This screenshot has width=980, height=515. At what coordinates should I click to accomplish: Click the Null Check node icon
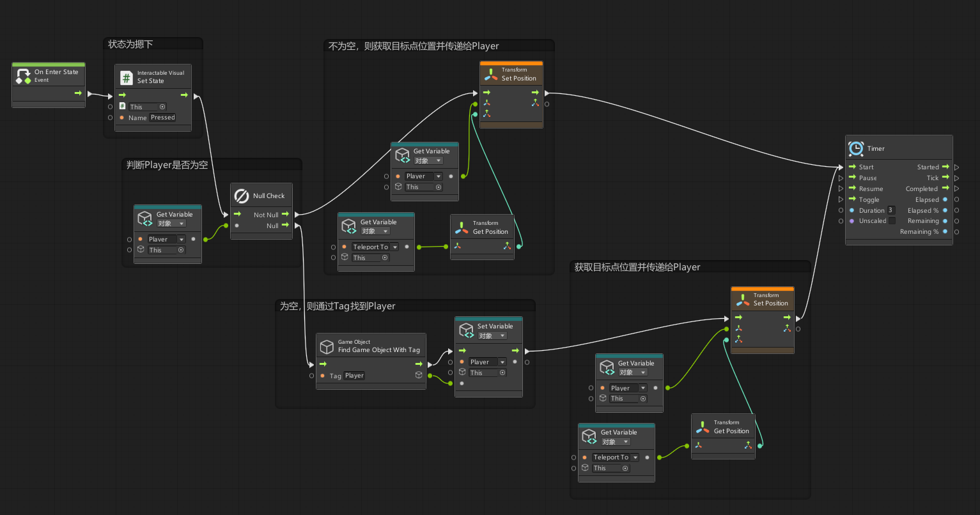click(x=242, y=196)
